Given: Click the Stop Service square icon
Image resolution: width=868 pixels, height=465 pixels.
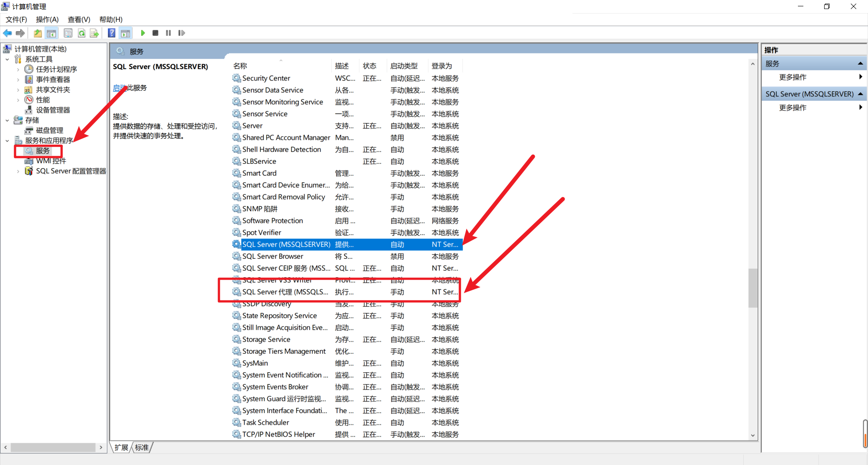Looking at the screenshot, I should 156,33.
